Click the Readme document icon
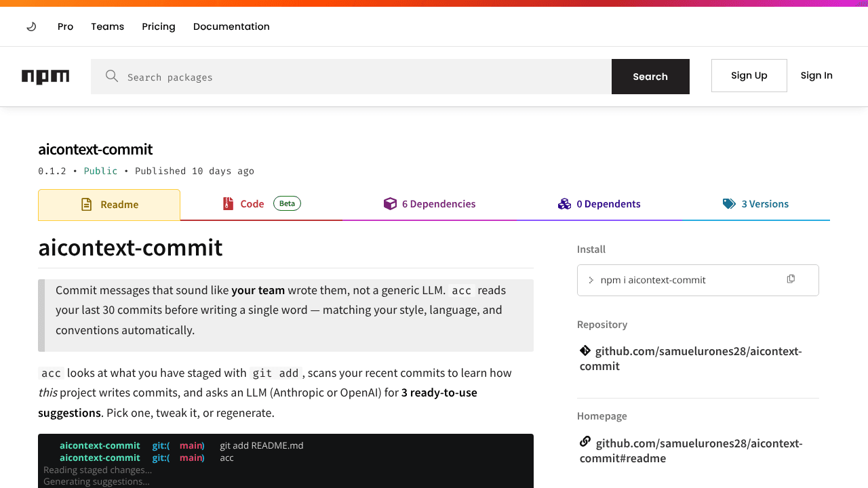868x488 pixels. [x=86, y=204]
